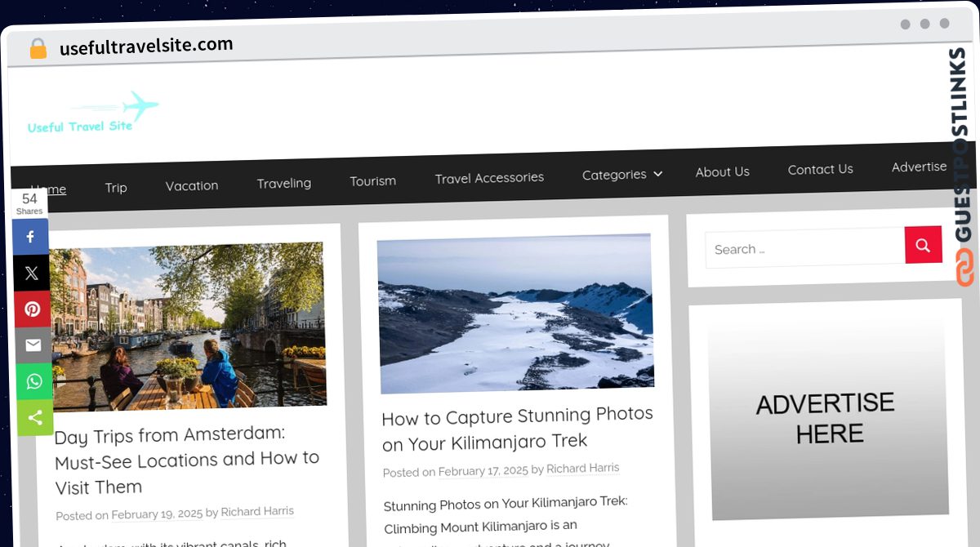Viewport: 980px width, 547px height.
Task: Navigate to the Contact Us page
Action: pos(820,169)
